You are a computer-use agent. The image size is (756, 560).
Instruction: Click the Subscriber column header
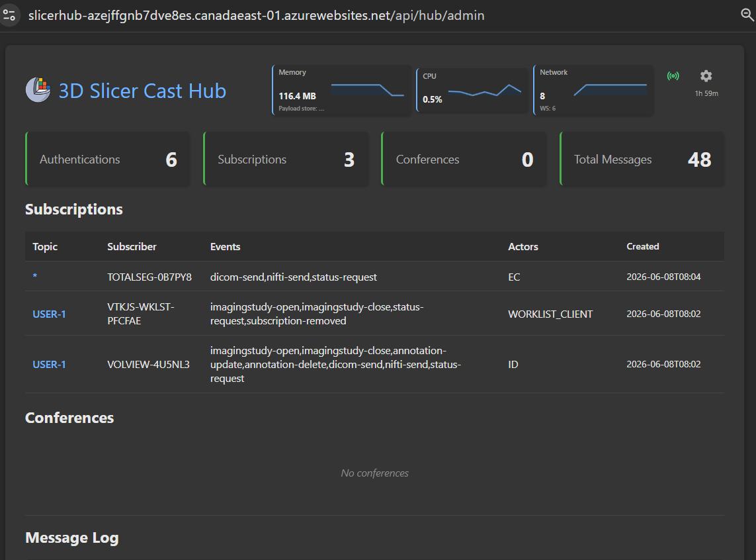click(132, 246)
